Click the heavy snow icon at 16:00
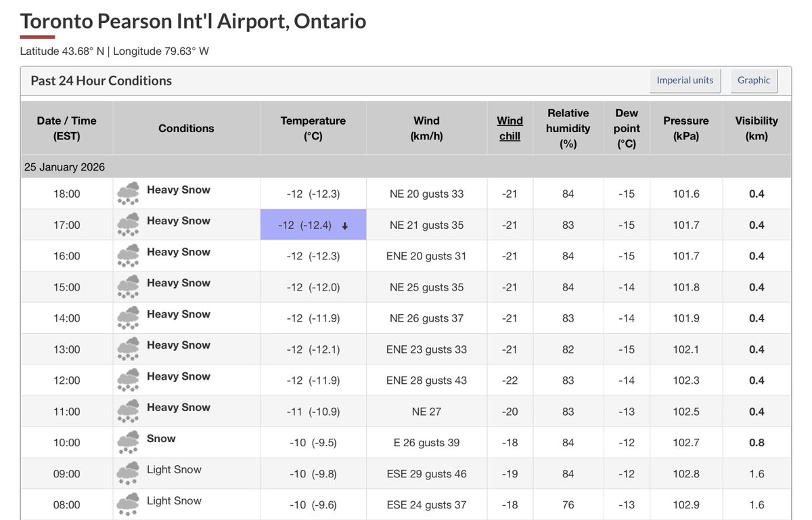This screenshot has height=520, width=812. tap(128, 255)
